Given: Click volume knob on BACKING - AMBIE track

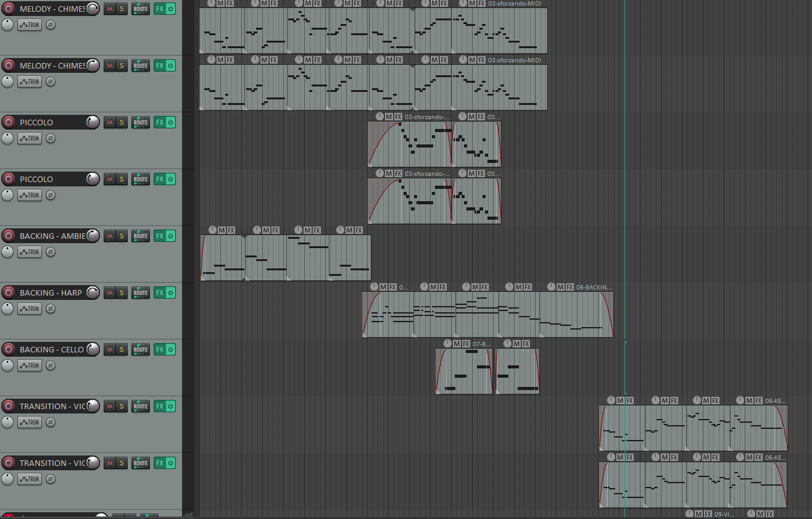Looking at the screenshot, I should [93, 236].
